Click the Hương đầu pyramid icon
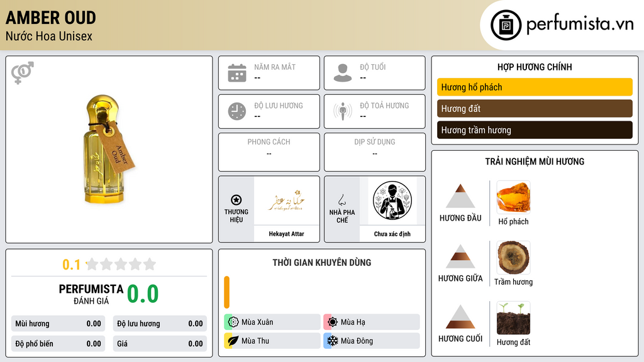Screen dimensions: 644x362 (460, 196)
